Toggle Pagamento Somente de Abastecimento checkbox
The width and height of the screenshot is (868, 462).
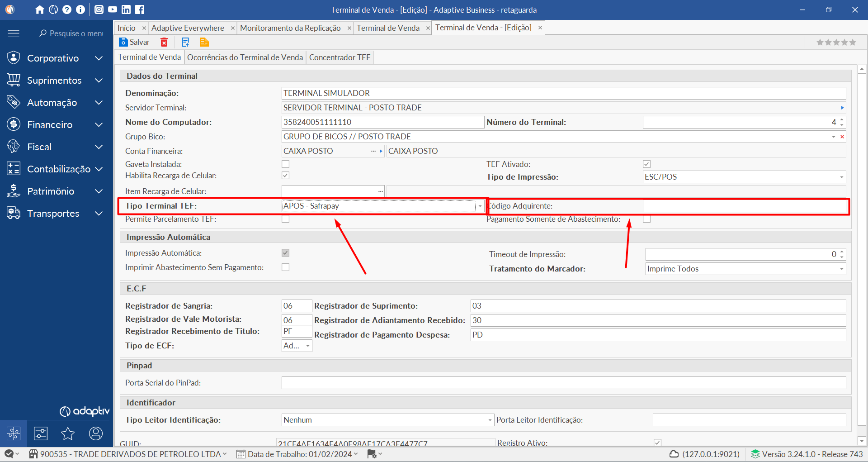point(646,219)
